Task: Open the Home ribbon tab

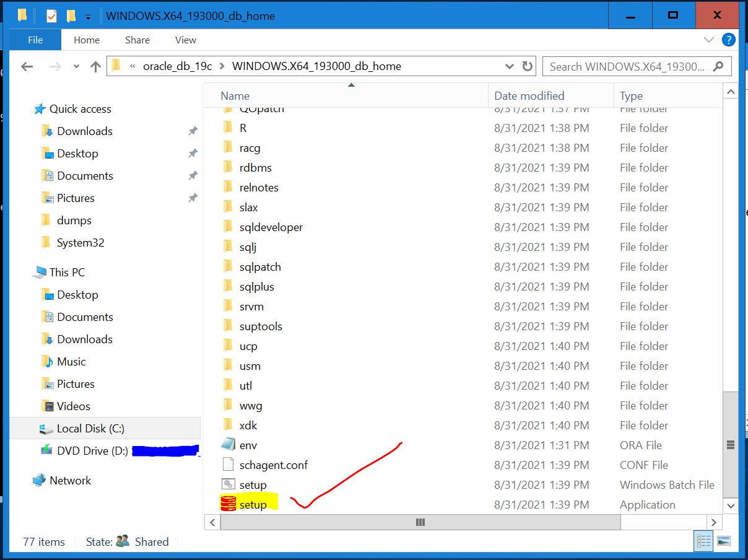Action: click(87, 40)
